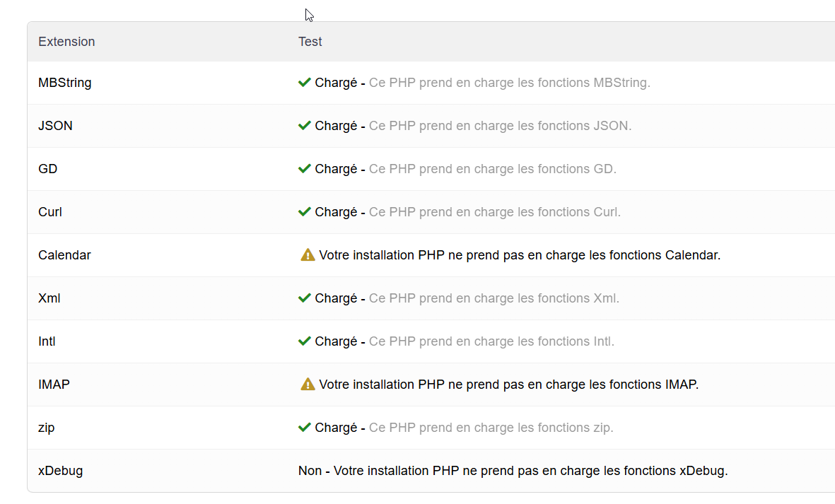The image size is (835, 504).
Task: Select the JSON extension name
Action: click(x=55, y=126)
